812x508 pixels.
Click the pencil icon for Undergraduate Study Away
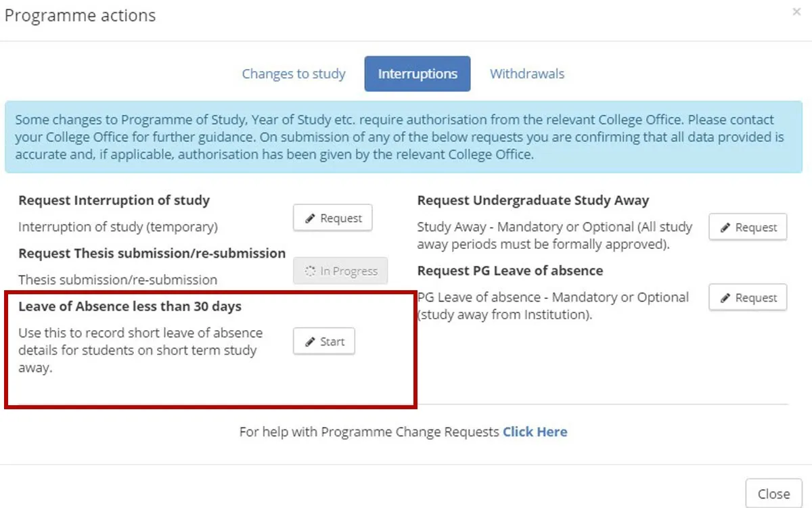[x=725, y=228]
